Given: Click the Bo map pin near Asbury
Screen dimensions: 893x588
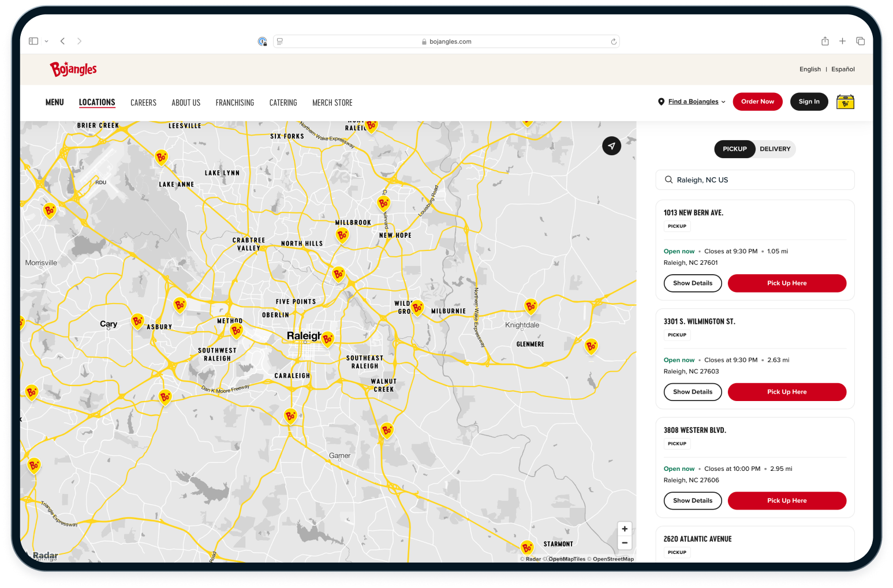Looking at the screenshot, I should click(x=137, y=321).
